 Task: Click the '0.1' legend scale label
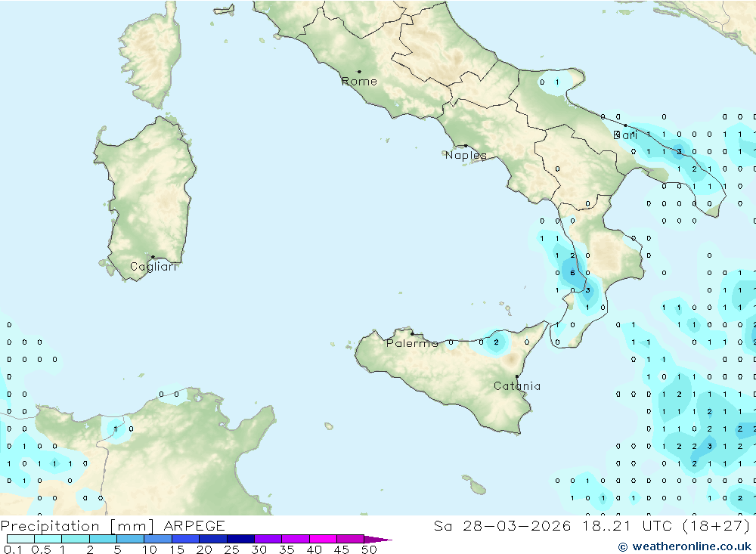(13, 549)
